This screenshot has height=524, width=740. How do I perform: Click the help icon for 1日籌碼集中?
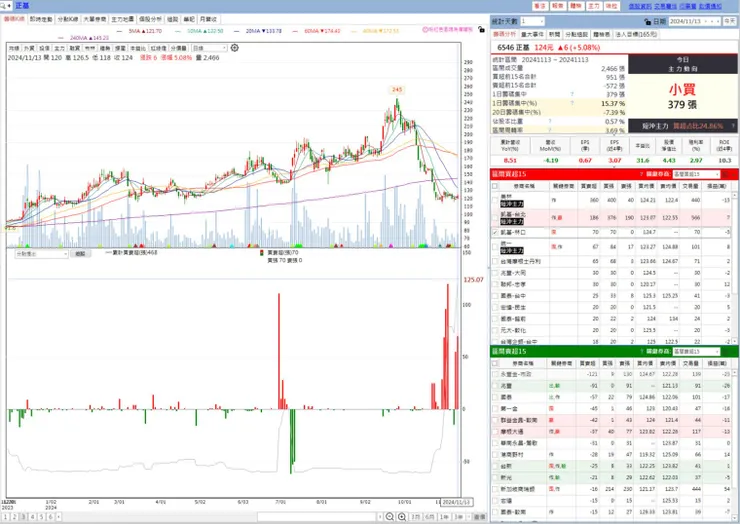point(572,94)
